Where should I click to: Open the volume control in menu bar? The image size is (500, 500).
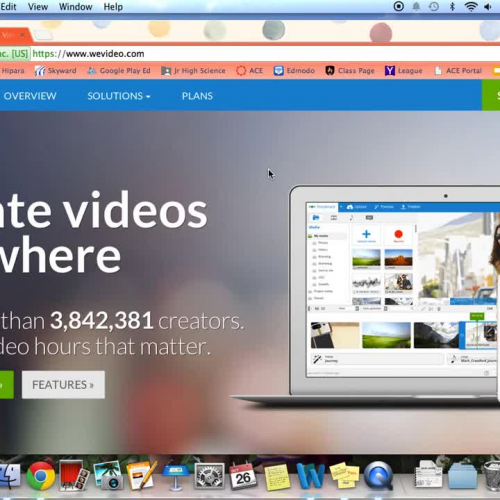(488, 6)
